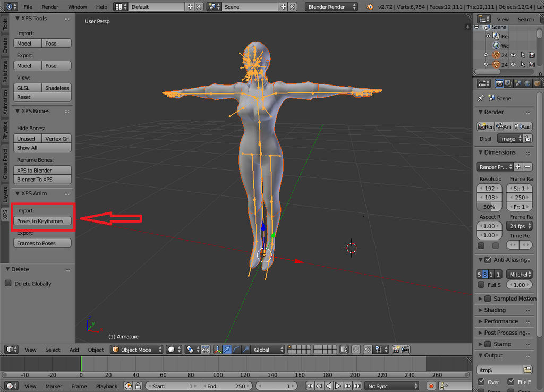Render OpenGL animation via clapperboard icon
This screenshot has width=544, height=392.
click(x=405, y=350)
